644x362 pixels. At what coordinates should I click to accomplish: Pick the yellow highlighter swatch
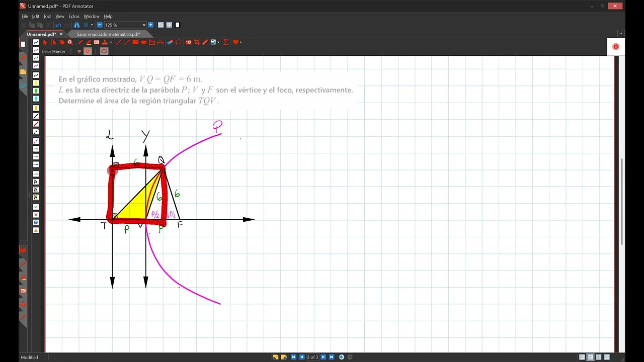(x=36, y=83)
